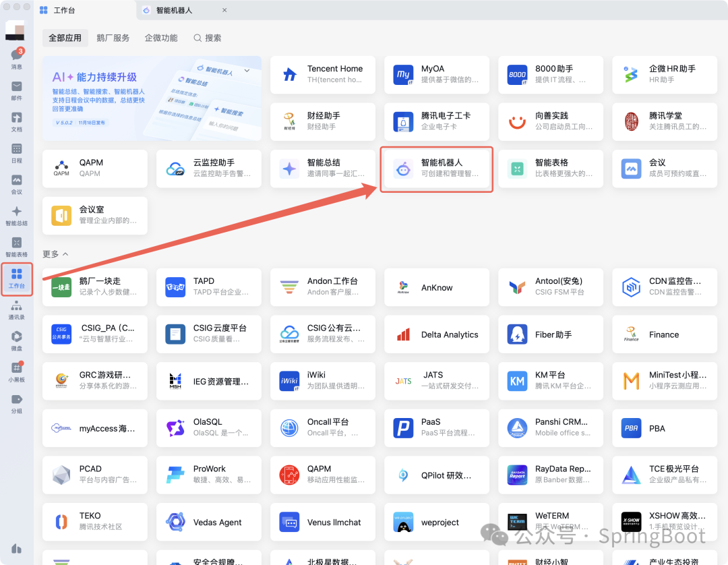Open the Venus llmchat app card
Screen dimensions: 728x565
(x=323, y=521)
